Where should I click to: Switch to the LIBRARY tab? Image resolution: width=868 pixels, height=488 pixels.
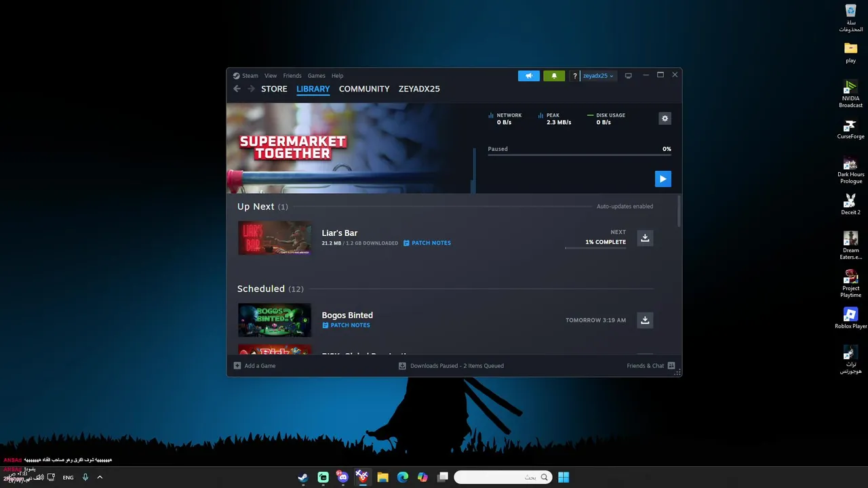point(313,89)
